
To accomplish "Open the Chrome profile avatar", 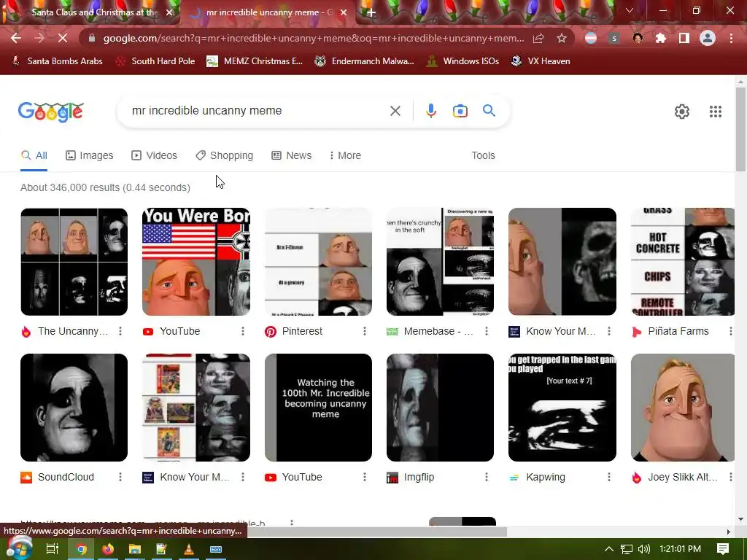I will point(708,38).
